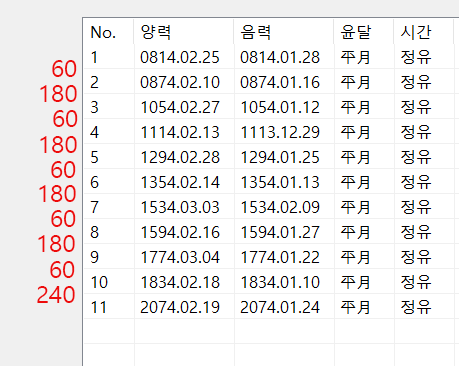
Task: Select solar date 1054.02.27
Action: tap(180, 107)
